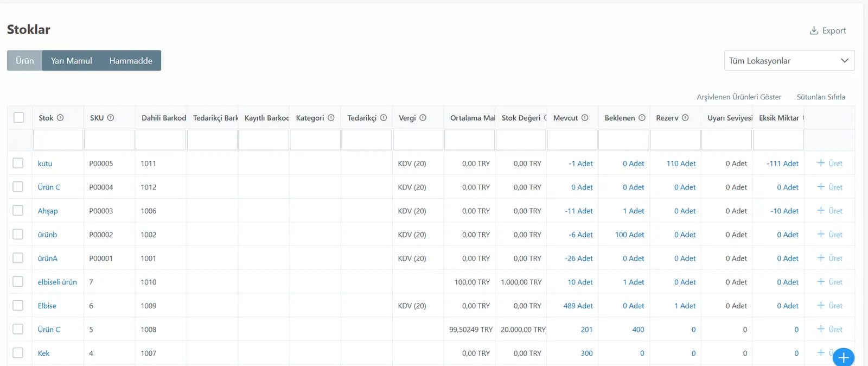Click the info icon beside Rezerv header
The width and height of the screenshot is (868, 366).
coord(685,118)
